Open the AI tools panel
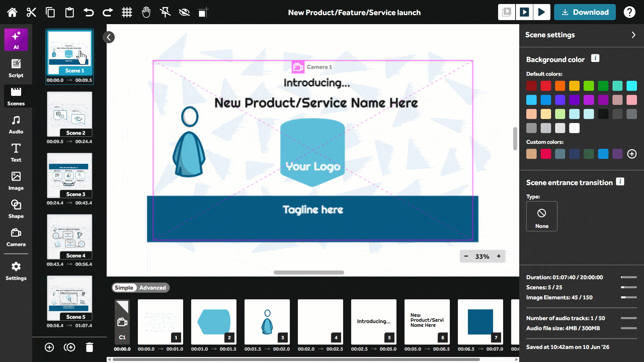This screenshot has width=644, height=362. (x=16, y=40)
